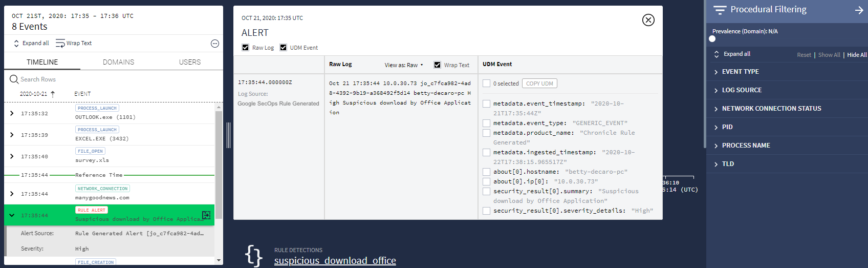Click the Wrap Text icon in events panel
Image resolution: width=868 pixels, height=268 pixels.
[x=60, y=44]
